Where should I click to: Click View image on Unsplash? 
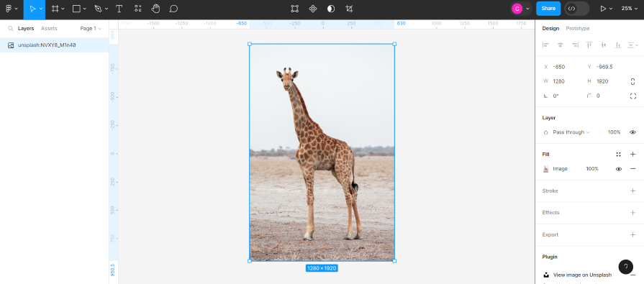coord(582,275)
